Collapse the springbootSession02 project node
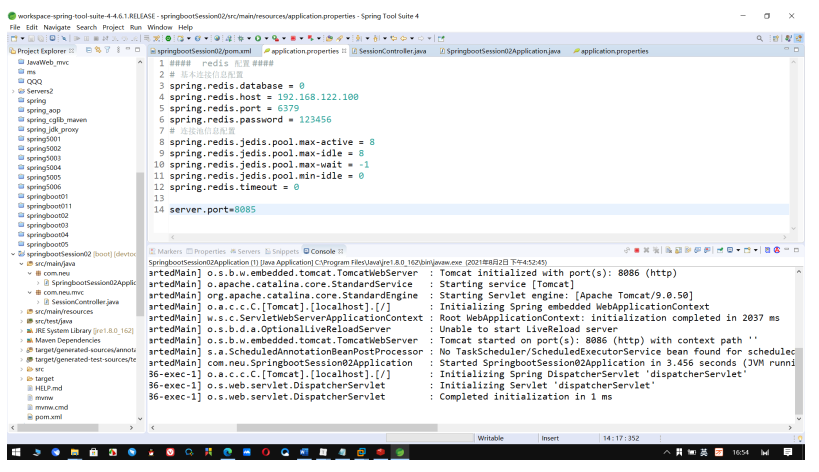 (13, 254)
